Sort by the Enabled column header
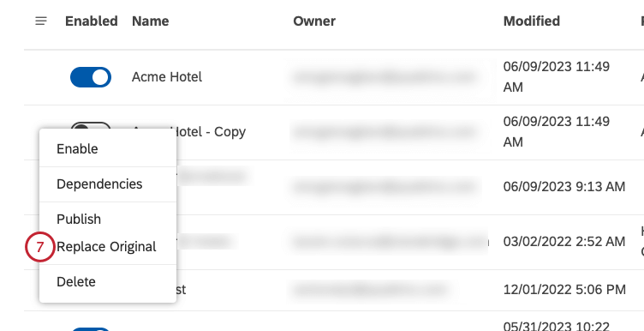Viewport: 644px width, 331px height. (91, 21)
